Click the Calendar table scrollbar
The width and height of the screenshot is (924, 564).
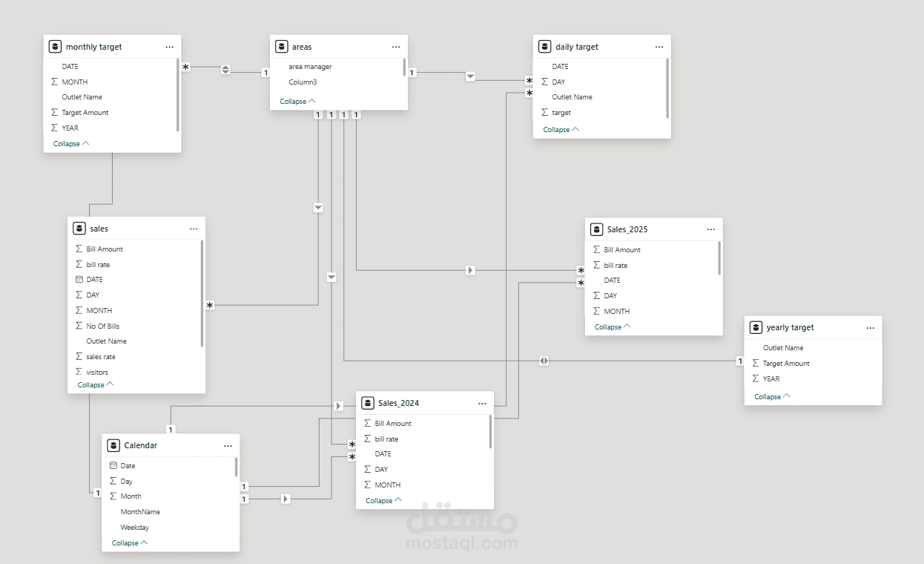point(237,467)
